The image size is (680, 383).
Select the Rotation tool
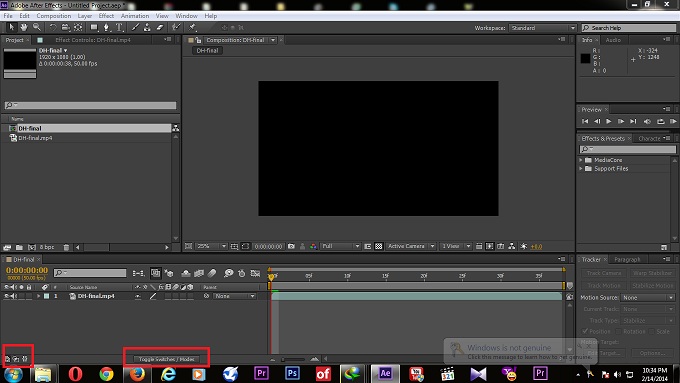52,27
